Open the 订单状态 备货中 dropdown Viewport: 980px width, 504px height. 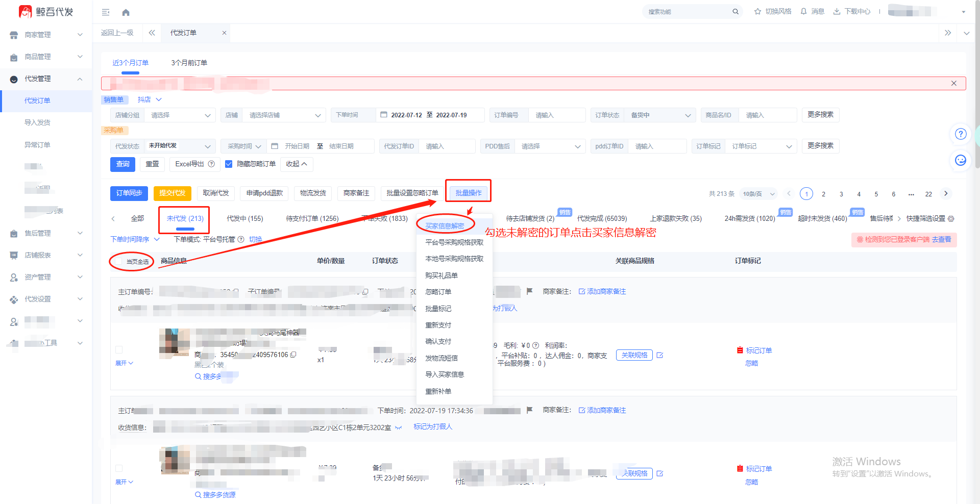pyautogui.click(x=660, y=115)
